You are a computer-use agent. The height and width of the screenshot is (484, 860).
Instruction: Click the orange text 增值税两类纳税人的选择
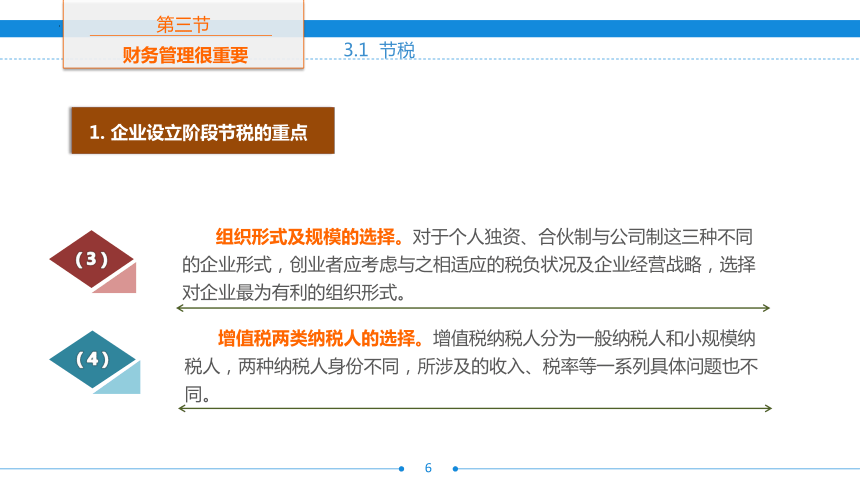tap(321, 338)
